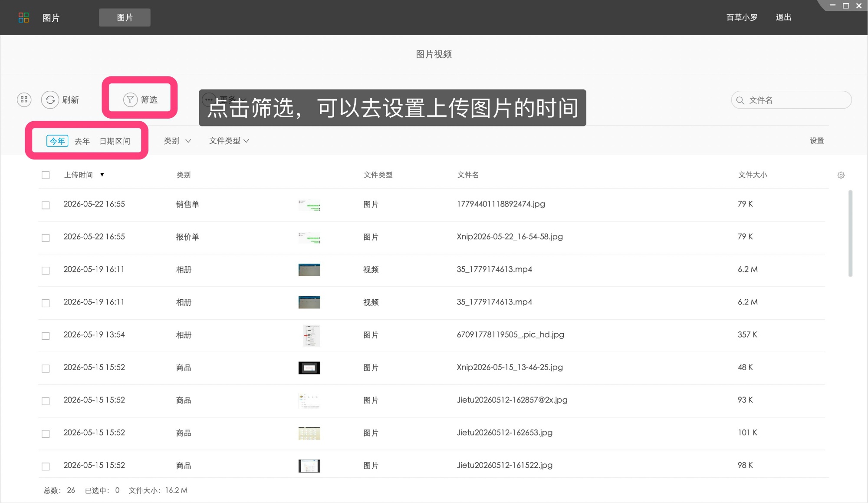Select the 今年 date filter

[57, 141]
